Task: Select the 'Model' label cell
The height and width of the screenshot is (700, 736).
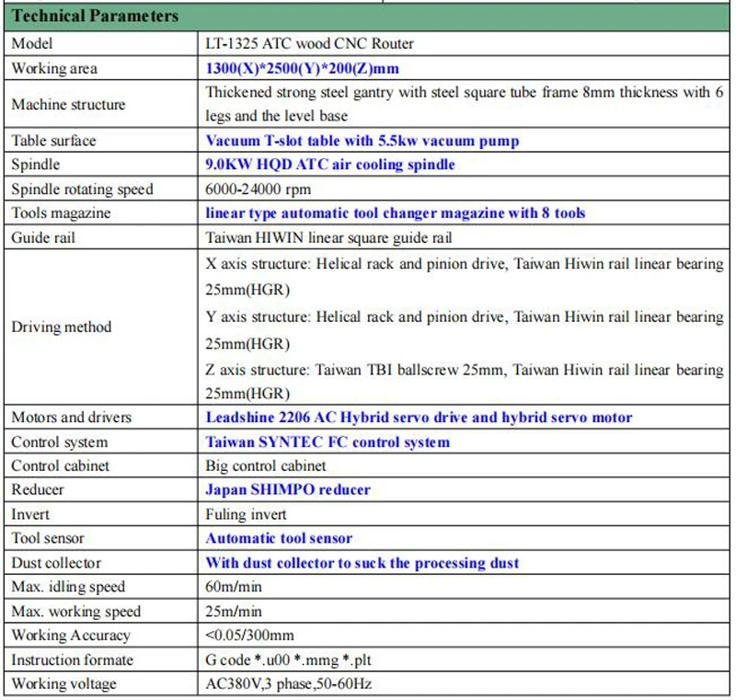Action: click(101, 43)
